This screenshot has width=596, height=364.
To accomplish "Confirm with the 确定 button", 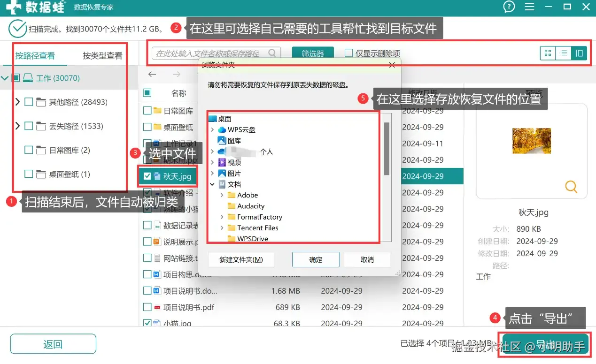I will pyautogui.click(x=316, y=259).
